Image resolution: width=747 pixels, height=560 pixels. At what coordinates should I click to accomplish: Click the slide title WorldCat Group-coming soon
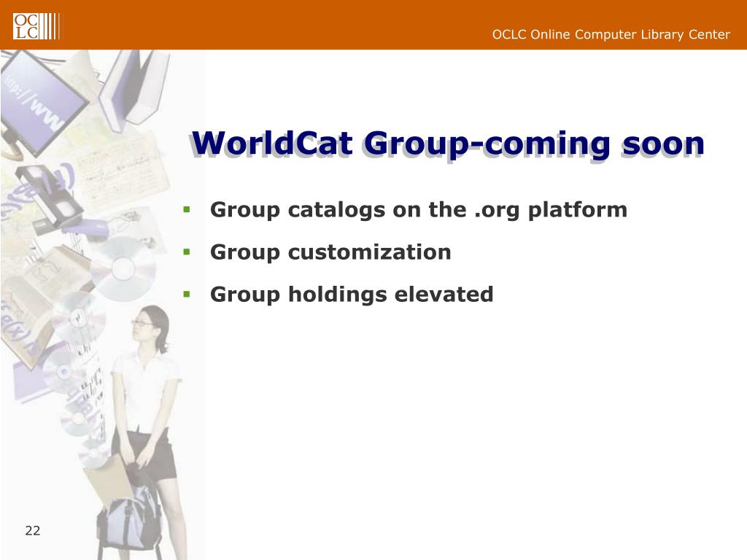point(448,144)
